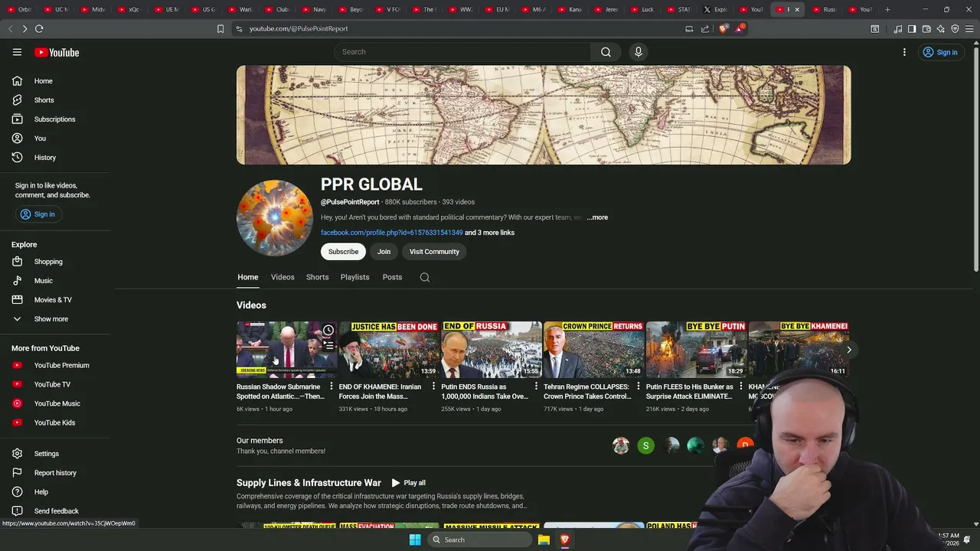
Task: Open the YouTube guide hamburger menu
Action: click(17, 52)
